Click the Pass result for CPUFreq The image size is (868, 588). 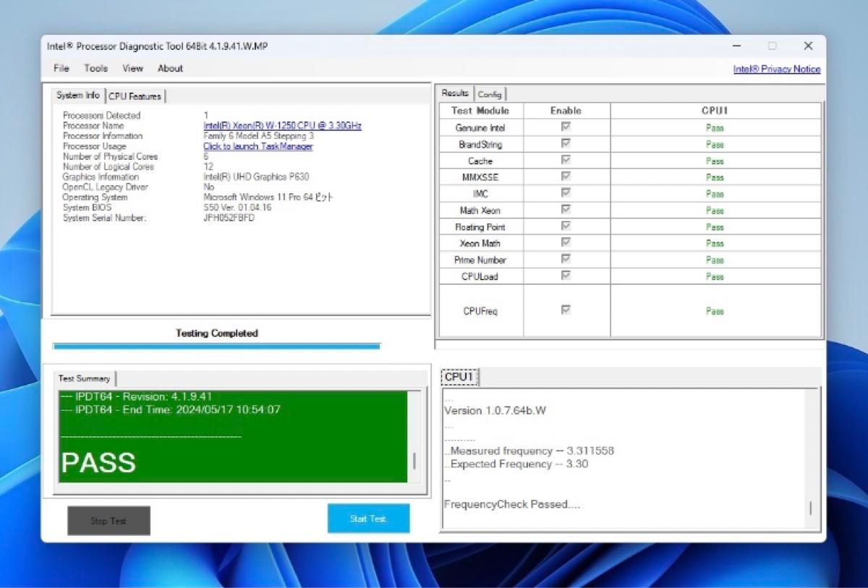point(715,311)
